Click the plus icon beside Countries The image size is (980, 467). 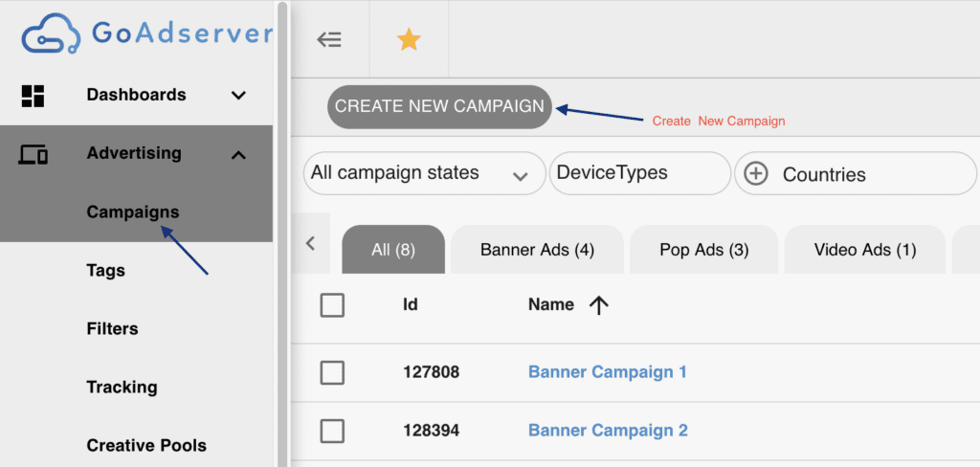point(756,174)
